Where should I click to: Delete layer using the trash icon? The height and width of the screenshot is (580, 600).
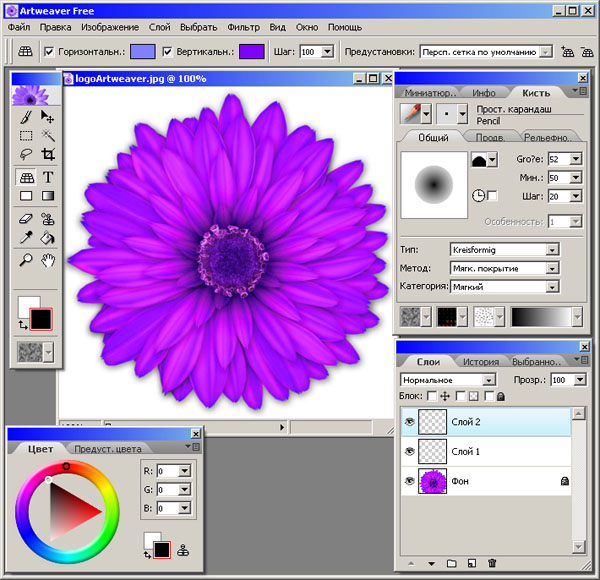(x=492, y=565)
